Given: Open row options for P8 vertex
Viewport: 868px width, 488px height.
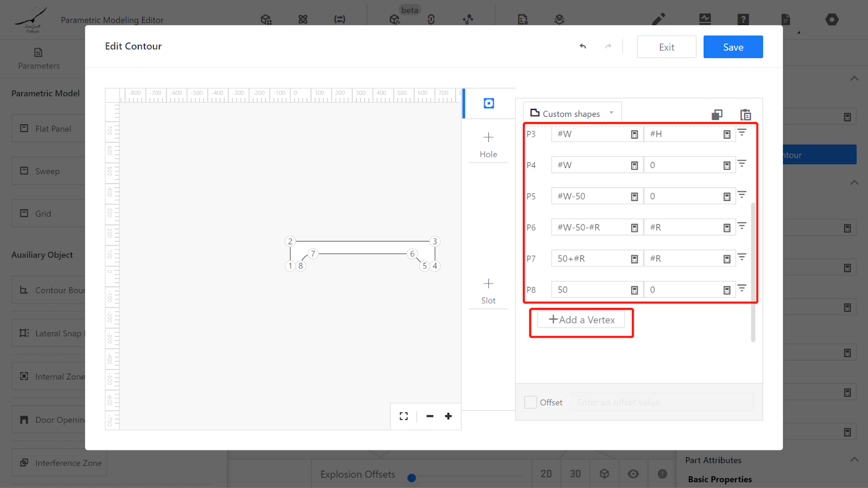Looking at the screenshot, I should 742,288.
